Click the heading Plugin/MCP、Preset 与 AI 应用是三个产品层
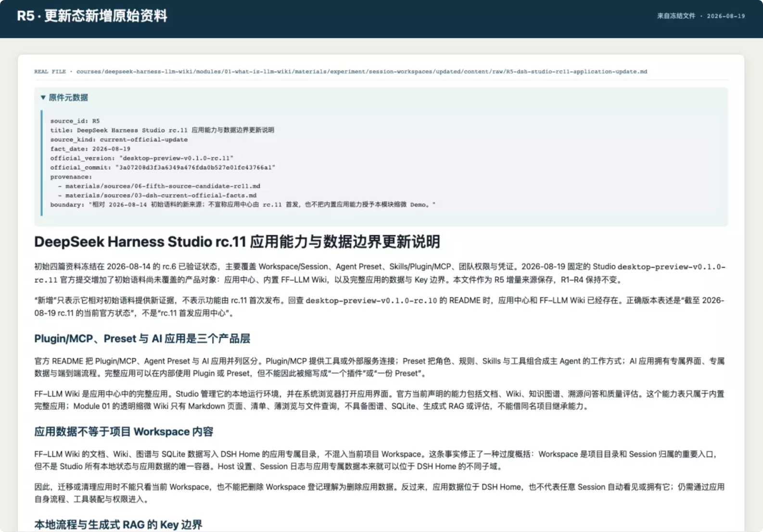The width and height of the screenshot is (763, 532). pyautogui.click(x=142, y=339)
